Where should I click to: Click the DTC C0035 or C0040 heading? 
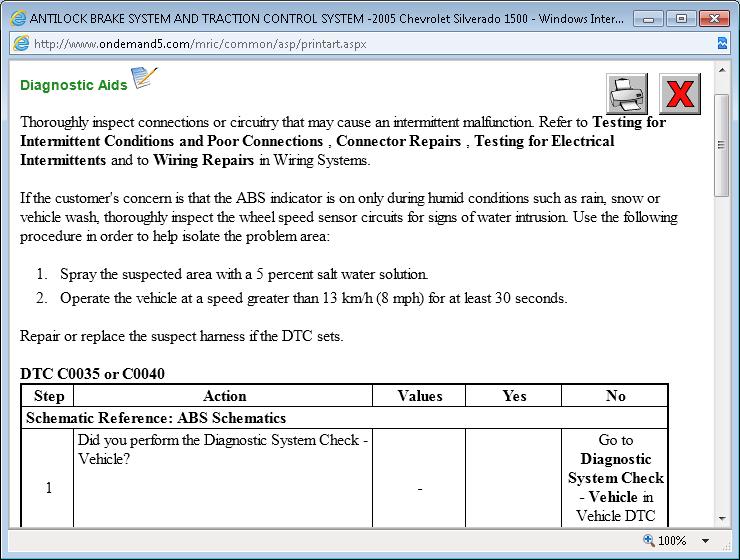(x=92, y=374)
